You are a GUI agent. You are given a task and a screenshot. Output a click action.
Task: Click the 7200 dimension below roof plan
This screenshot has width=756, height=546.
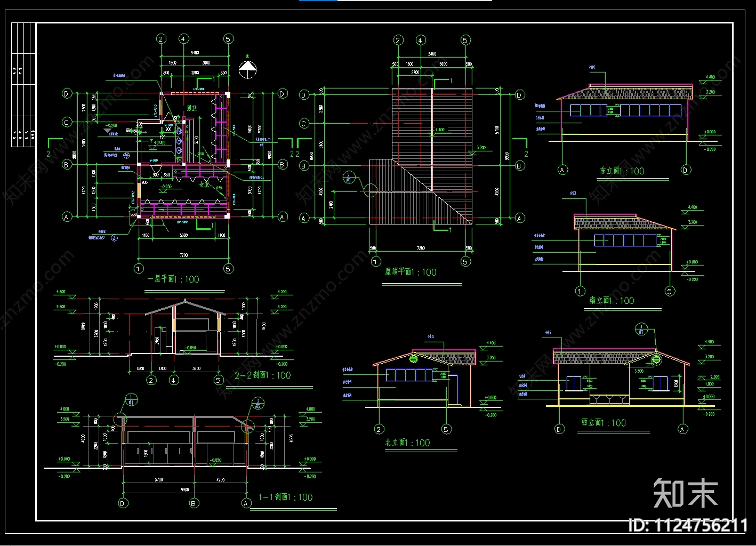[x=420, y=249]
